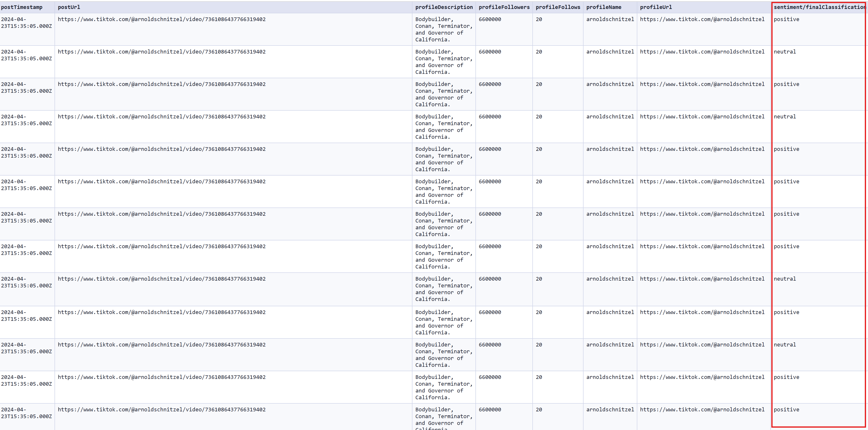Image resolution: width=868 pixels, height=430 pixels.
Task: Click the postUrl column header
Action: pos(69,7)
